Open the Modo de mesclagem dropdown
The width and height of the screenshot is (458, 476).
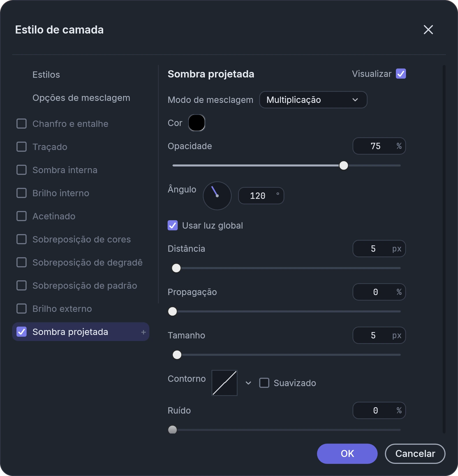pos(313,100)
